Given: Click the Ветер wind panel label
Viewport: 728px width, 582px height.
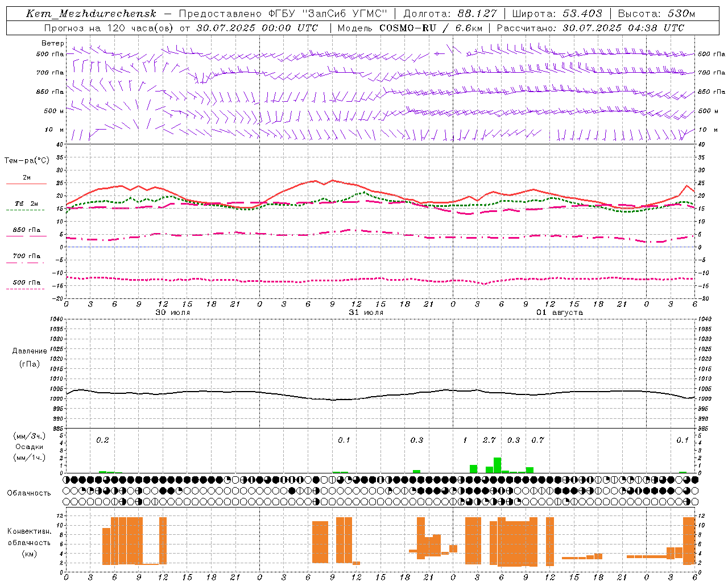Looking at the screenshot, I should pyautogui.click(x=53, y=43).
